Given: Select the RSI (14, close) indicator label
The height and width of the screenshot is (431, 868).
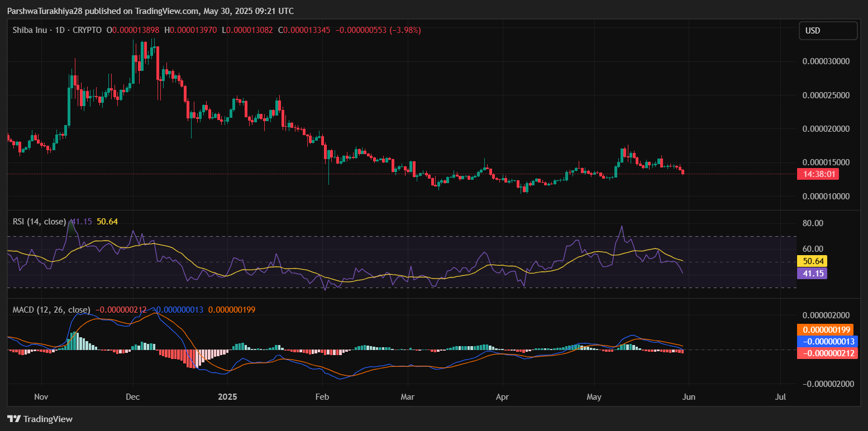Looking at the screenshot, I should [39, 222].
